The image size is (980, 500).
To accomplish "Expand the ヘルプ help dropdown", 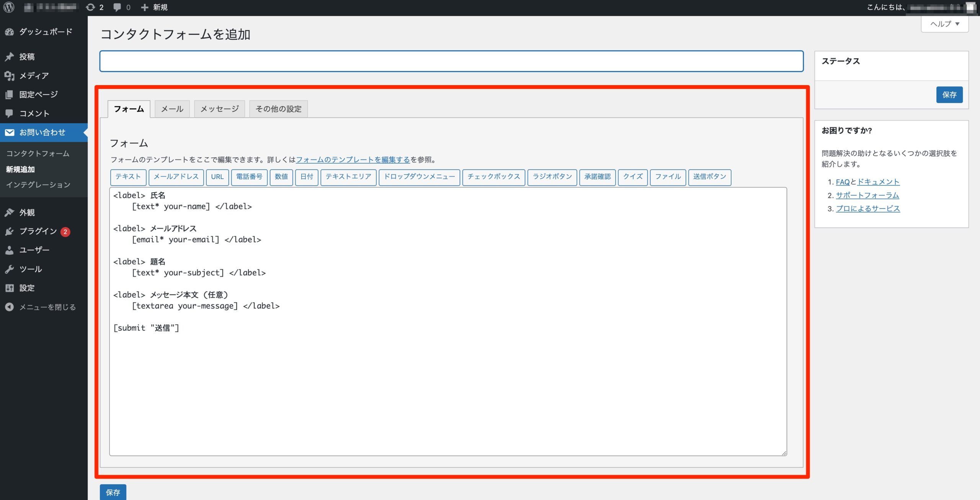I will coord(944,24).
